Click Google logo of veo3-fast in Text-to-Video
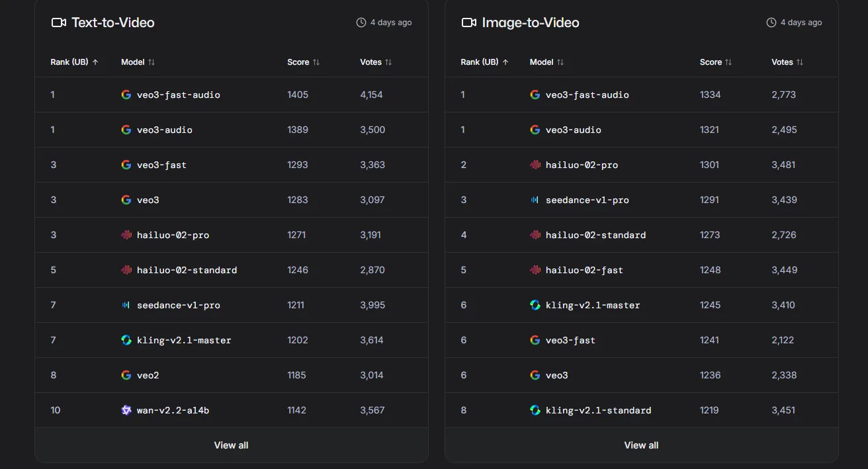Screen dimensions: 868x469 pyautogui.click(x=126, y=165)
